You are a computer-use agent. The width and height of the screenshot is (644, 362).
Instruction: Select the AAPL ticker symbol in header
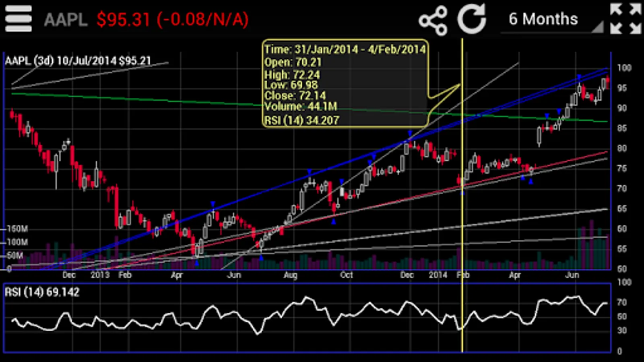[x=66, y=20]
